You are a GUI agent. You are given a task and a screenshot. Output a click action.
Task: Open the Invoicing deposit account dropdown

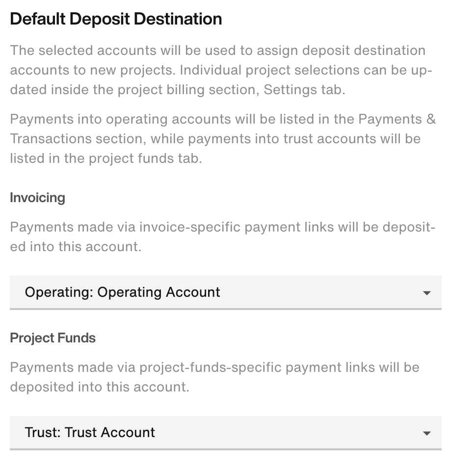click(226, 292)
